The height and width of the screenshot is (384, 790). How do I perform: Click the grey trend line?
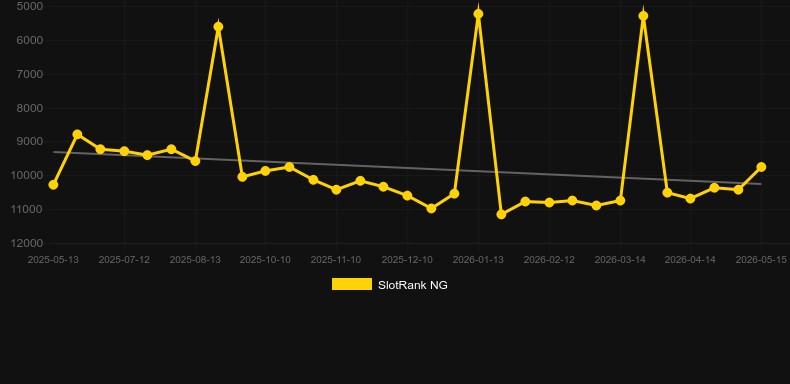pyautogui.click(x=407, y=168)
